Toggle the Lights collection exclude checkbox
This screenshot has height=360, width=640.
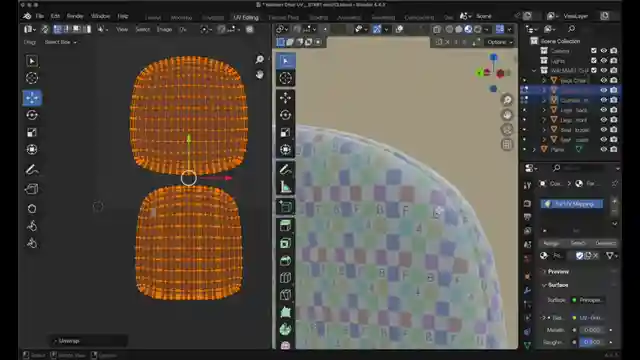pyautogui.click(x=594, y=60)
